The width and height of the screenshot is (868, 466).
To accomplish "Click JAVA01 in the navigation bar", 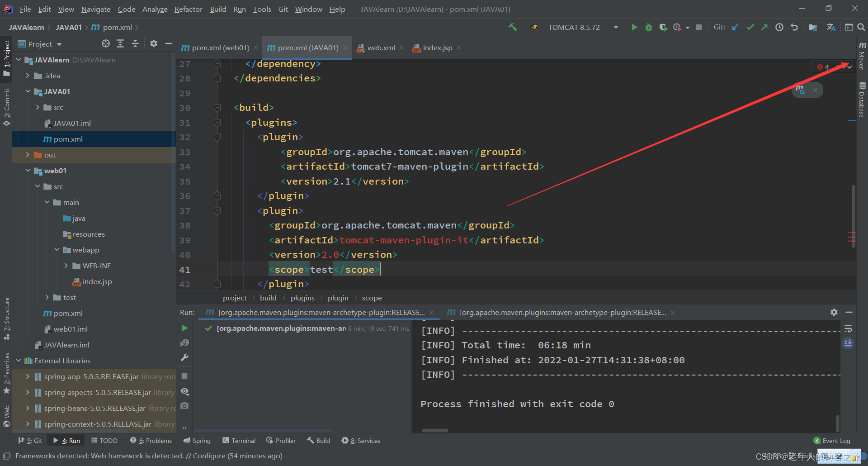I will pos(69,27).
